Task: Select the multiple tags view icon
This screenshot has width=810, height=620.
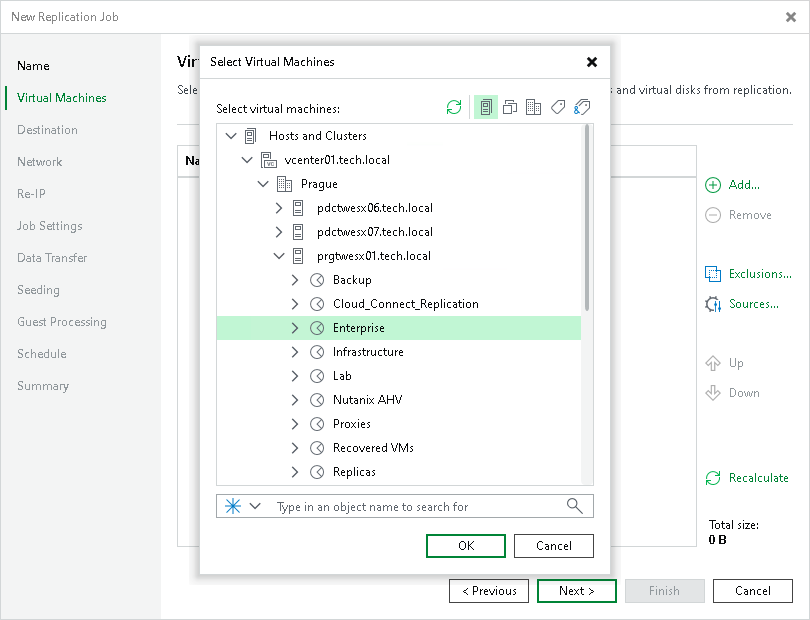Action: (581, 107)
